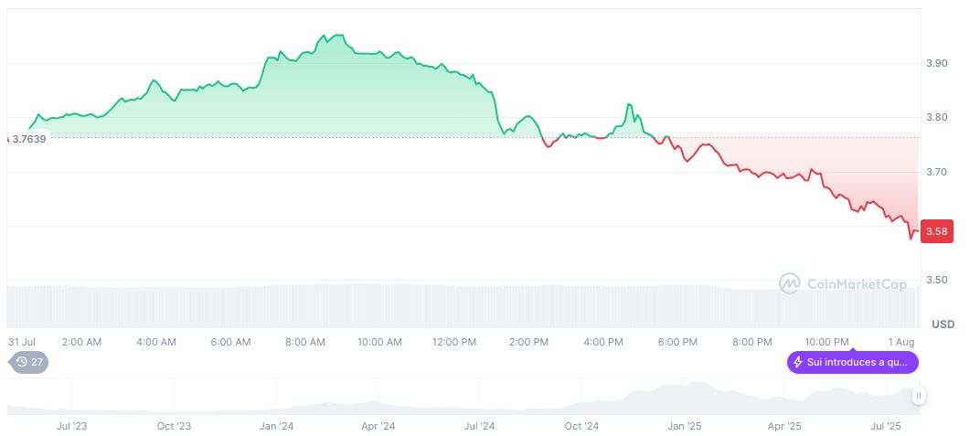Jump to Oct '24 in the navigator timeline
This screenshot has height=436, width=980.
coord(581,426)
